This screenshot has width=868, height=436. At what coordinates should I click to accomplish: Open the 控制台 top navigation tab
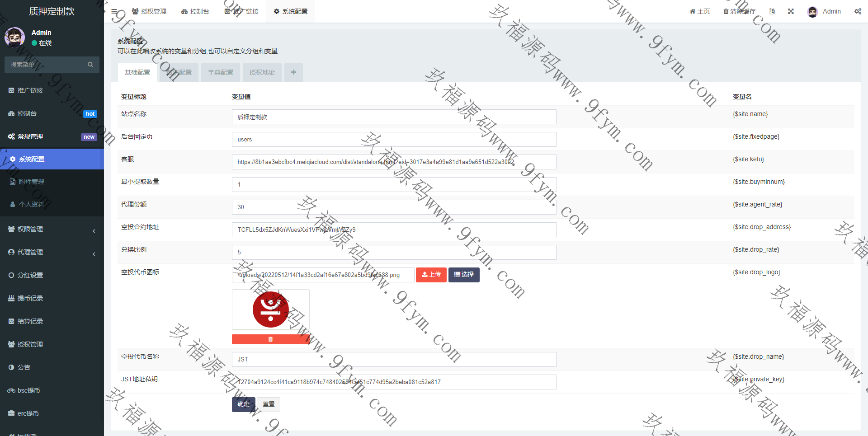click(x=195, y=11)
